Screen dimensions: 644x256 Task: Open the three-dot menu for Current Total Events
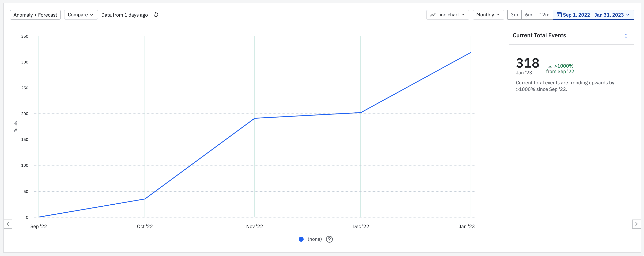pos(626,36)
